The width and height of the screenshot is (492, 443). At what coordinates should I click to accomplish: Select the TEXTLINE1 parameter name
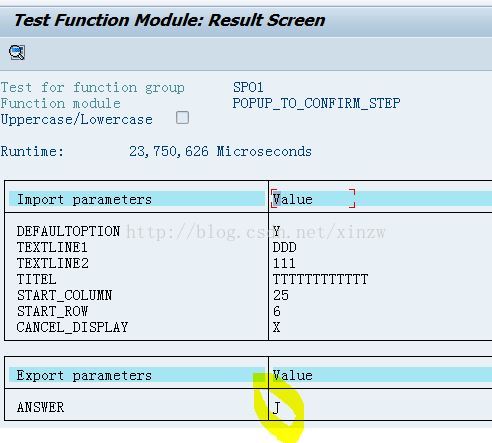52,247
